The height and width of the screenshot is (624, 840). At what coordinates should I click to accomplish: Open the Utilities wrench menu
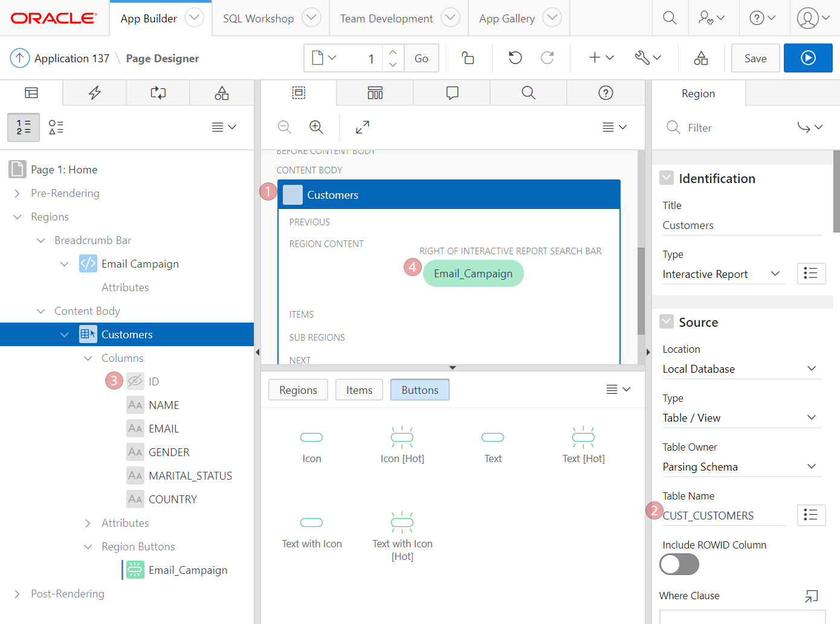(648, 58)
